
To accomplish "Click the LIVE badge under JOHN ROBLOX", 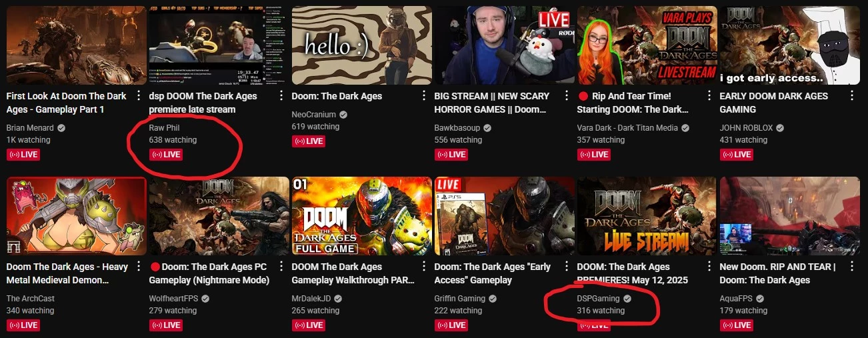I will [736, 155].
